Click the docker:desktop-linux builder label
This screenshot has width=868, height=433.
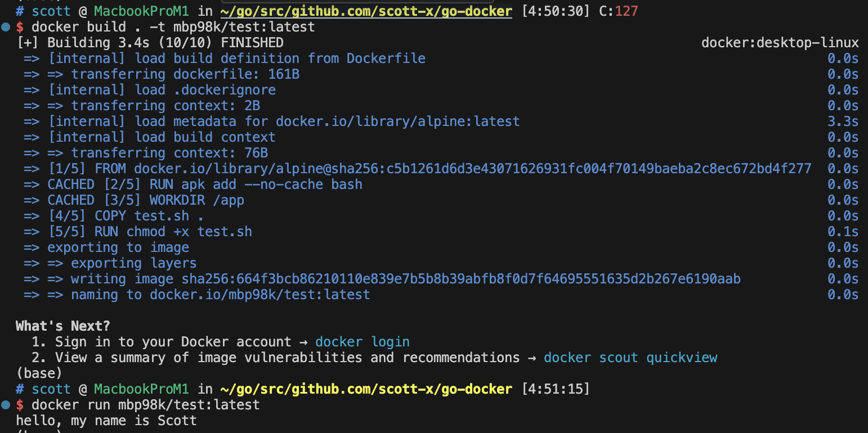click(780, 43)
